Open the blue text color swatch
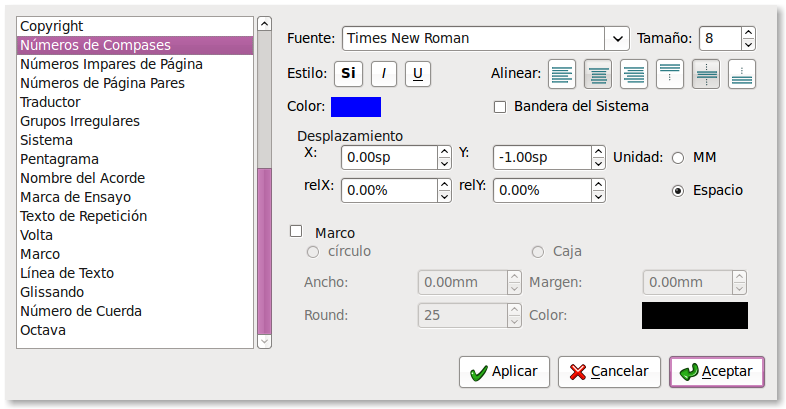This screenshot has height=409, width=786. click(356, 107)
